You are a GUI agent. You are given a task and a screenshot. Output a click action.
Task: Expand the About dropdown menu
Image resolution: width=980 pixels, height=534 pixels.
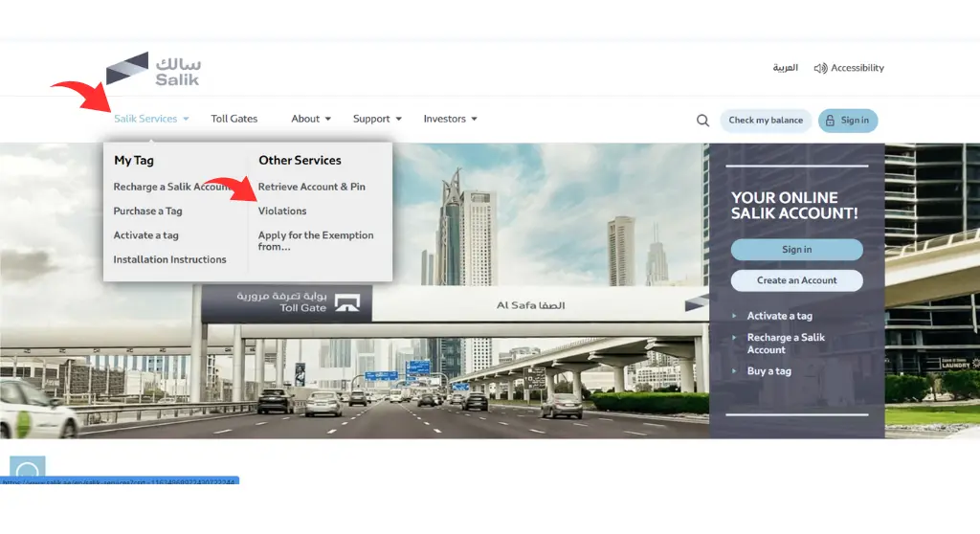(311, 119)
